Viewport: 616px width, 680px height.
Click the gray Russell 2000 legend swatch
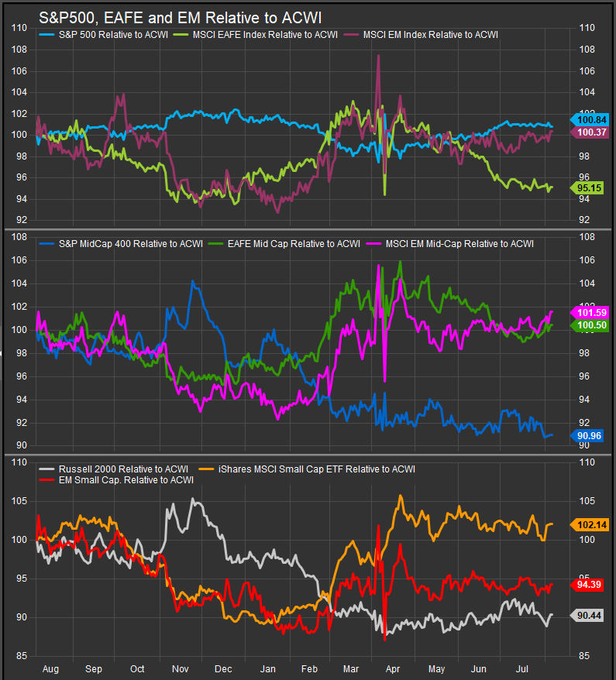pos(46,469)
